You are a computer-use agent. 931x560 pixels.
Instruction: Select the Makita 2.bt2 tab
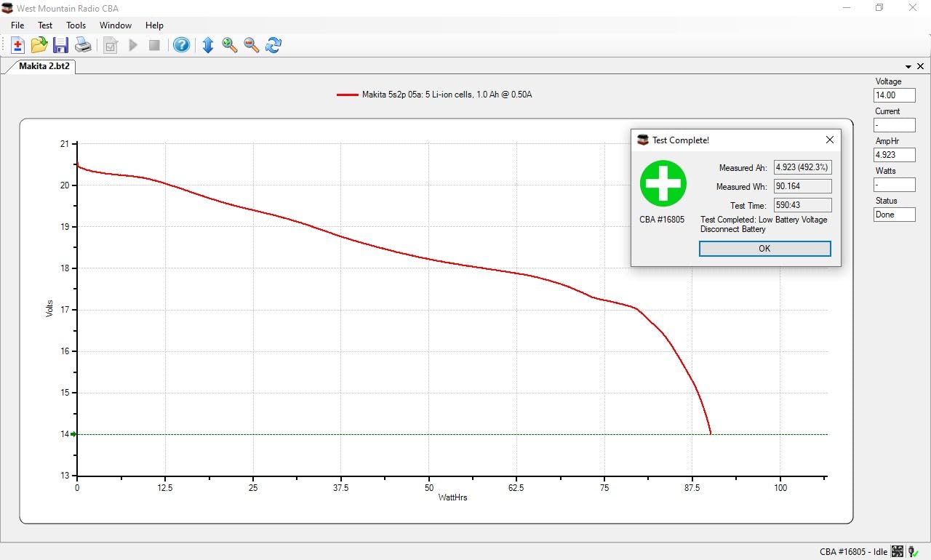[x=44, y=66]
